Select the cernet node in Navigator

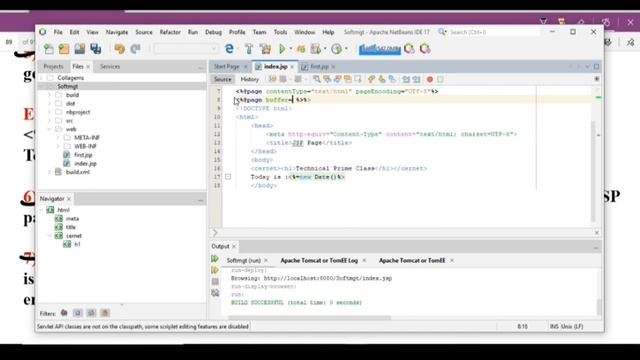[x=74, y=236]
